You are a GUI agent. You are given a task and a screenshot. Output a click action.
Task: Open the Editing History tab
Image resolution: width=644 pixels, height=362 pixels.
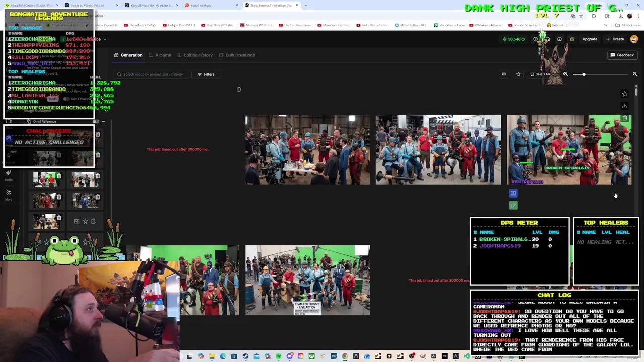[195, 55]
